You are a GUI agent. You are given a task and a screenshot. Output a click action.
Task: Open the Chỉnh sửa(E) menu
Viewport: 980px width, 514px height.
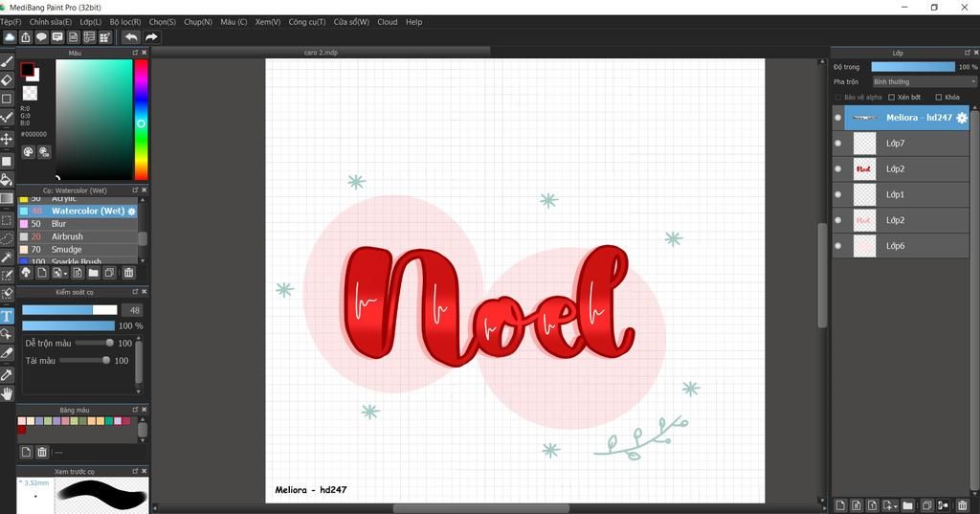click(51, 22)
